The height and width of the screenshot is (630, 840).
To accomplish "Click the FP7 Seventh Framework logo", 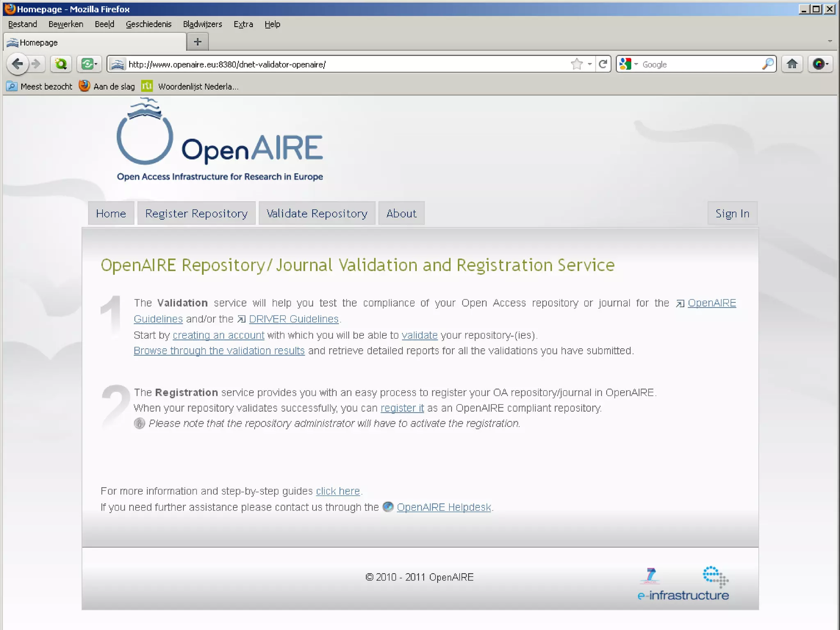I will click(651, 576).
